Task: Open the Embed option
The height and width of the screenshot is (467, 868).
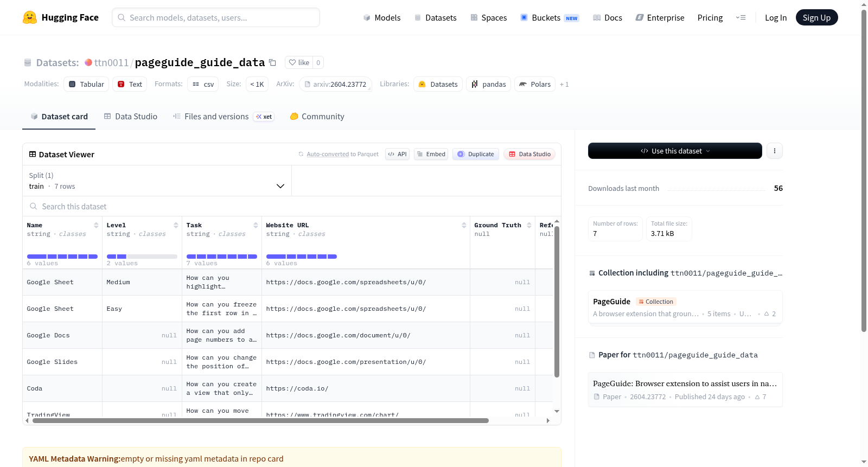Action: point(431,154)
